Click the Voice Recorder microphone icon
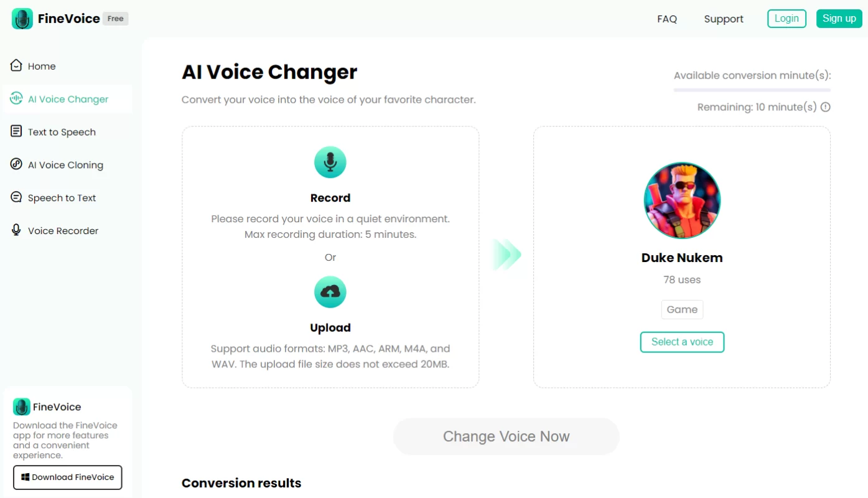The height and width of the screenshot is (498, 868). click(x=16, y=230)
